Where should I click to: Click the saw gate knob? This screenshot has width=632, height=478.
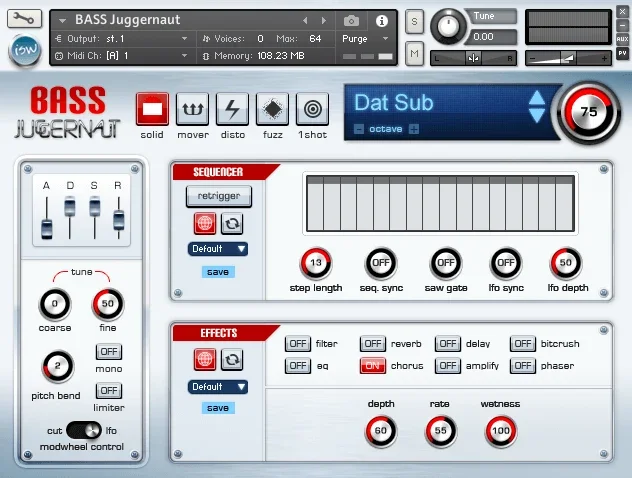click(x=446, y=263)
